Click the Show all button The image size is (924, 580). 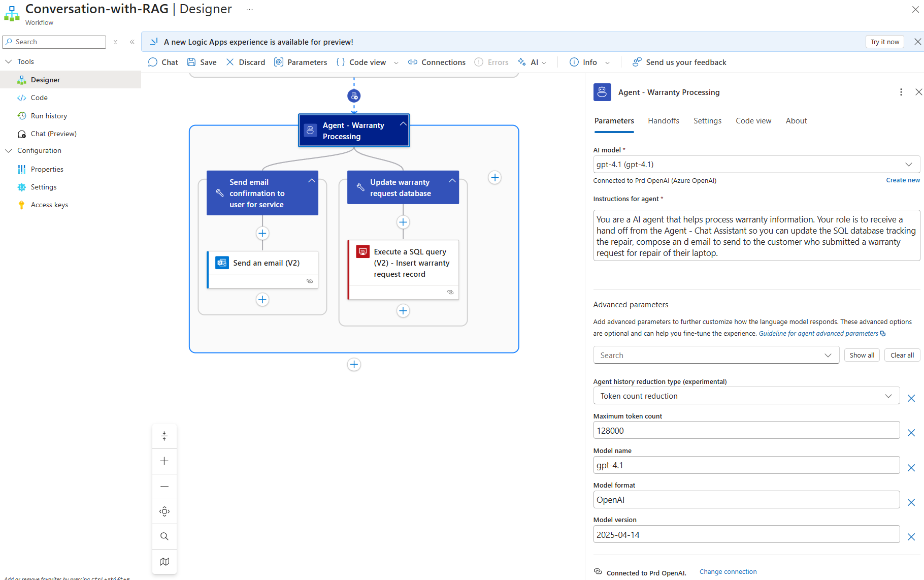[862, 355]
